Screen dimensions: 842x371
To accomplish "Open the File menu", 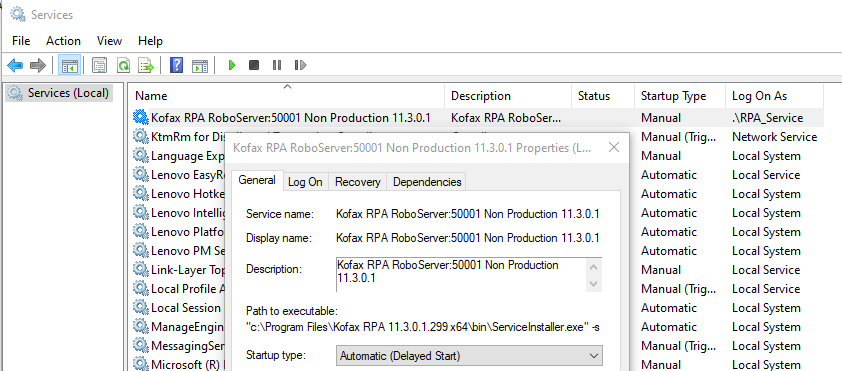I will click(x=21, y=41).
